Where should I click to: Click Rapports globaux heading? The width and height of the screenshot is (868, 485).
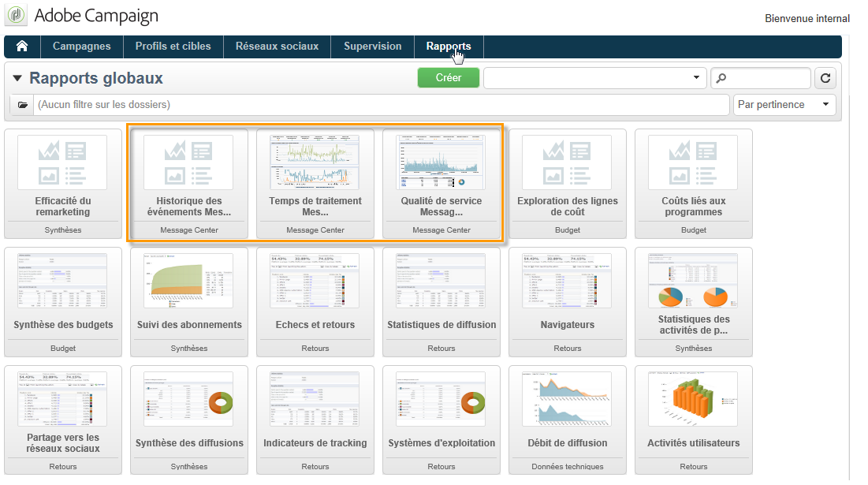coord(96,78)
